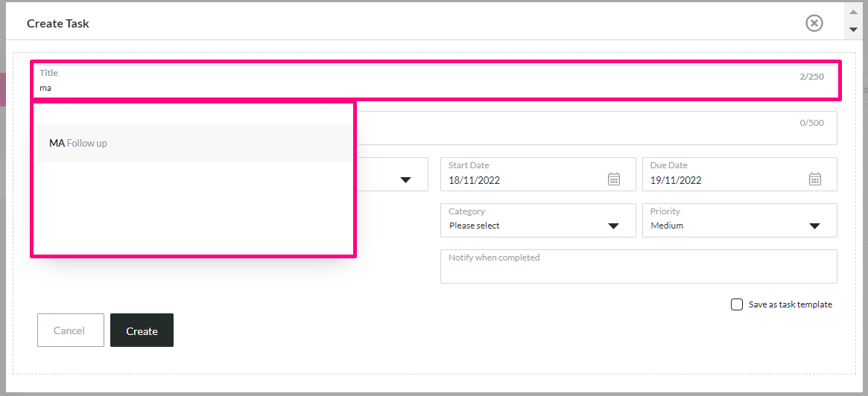Click the Save as task template label
This screenshot has width=868, height=396.
790,304
